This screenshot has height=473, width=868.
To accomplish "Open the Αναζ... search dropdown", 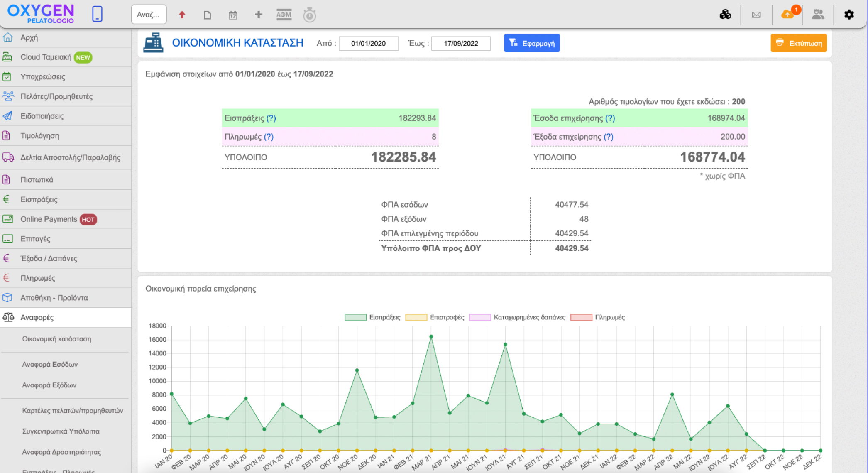I will (x=149, y=15).
